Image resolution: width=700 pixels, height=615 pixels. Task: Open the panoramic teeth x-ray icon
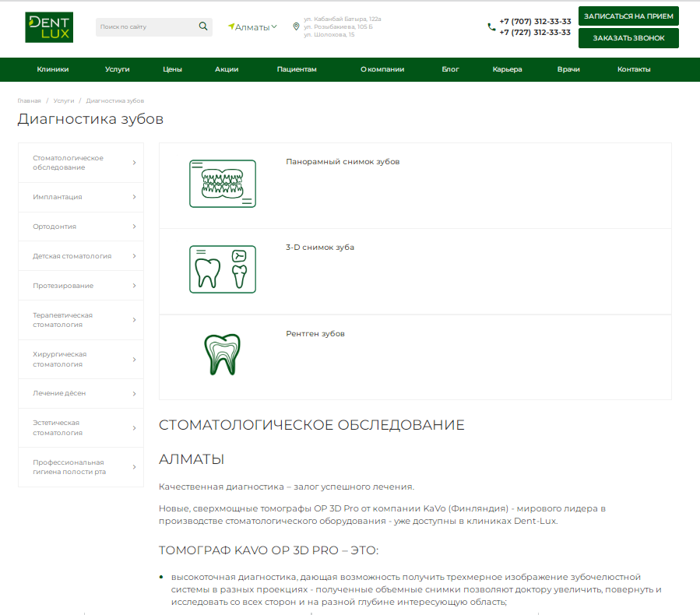point(223,184)
